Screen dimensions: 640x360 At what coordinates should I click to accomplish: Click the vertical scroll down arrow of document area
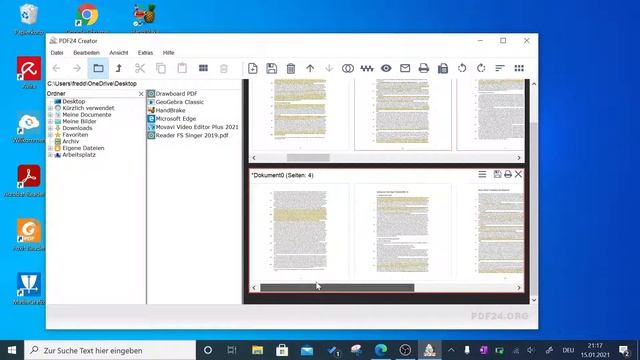coord(534,300)
